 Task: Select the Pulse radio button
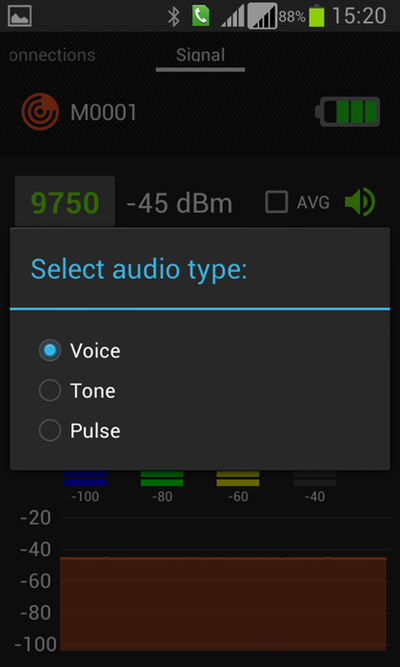click(50, 430)
